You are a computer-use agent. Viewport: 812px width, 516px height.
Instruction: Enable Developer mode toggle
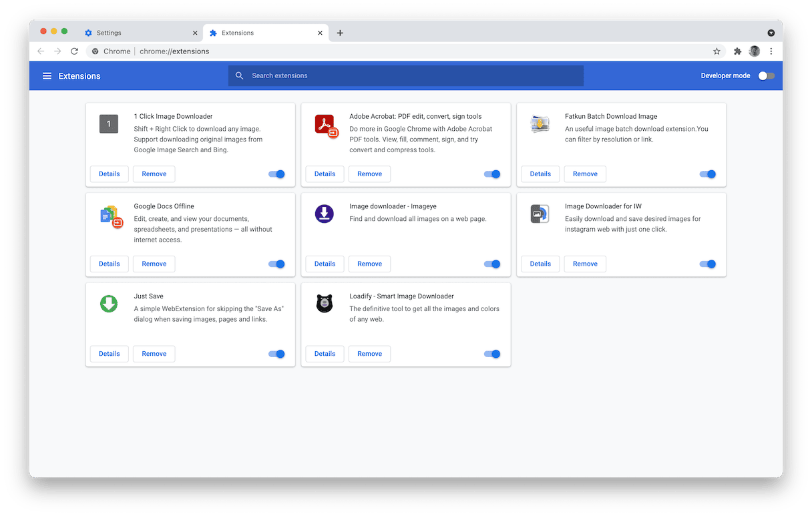click(766, 76)
